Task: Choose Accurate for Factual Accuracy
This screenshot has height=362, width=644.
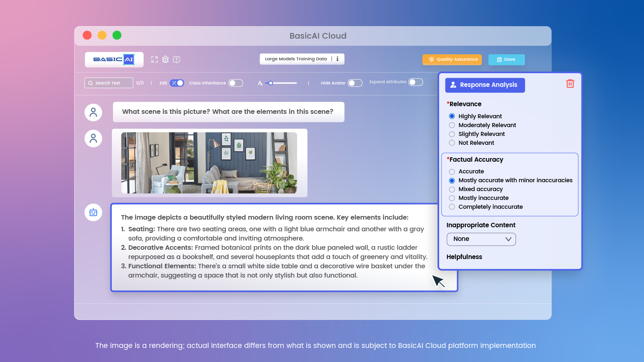Action: 452,171
